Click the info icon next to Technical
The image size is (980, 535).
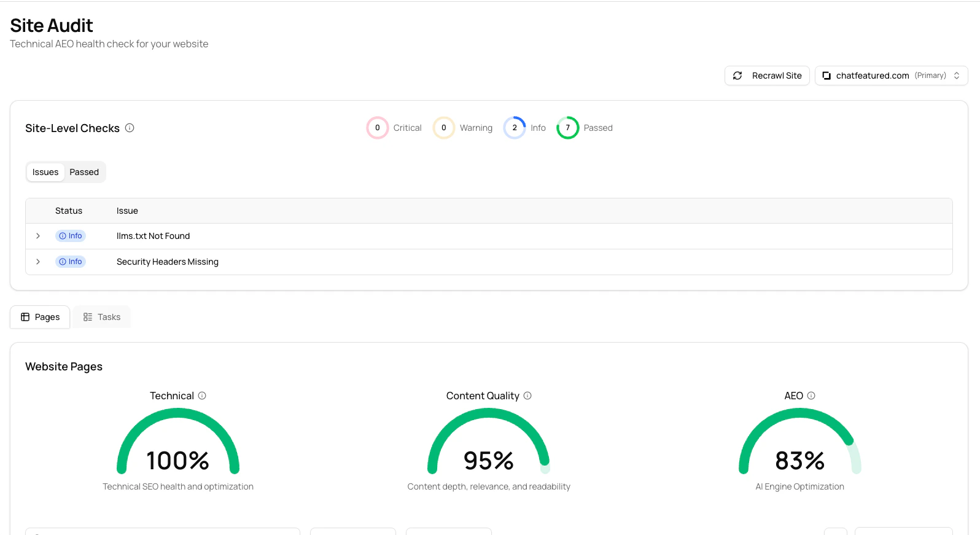pos(202,396)
